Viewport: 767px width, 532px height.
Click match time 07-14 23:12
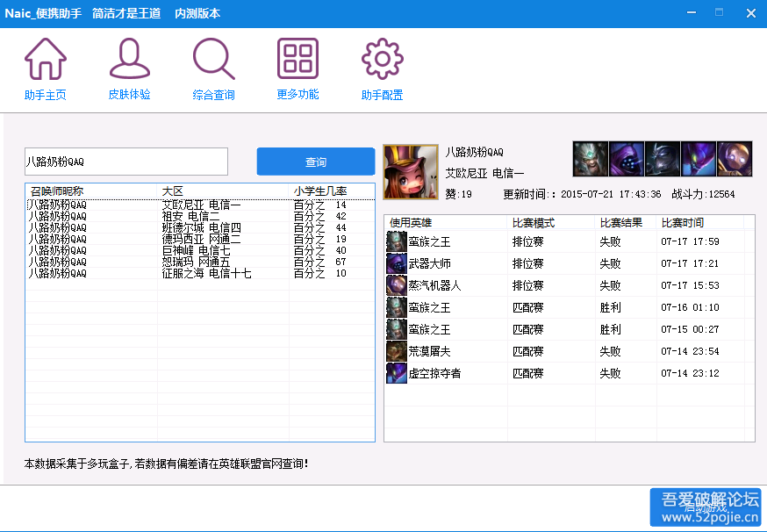pyautogui.click(x=690, y=373)
